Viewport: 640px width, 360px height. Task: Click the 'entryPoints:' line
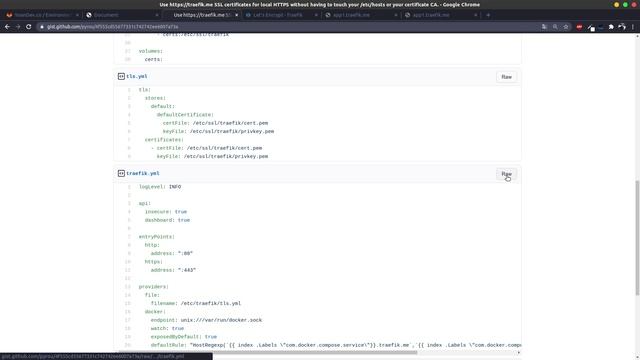157,237
